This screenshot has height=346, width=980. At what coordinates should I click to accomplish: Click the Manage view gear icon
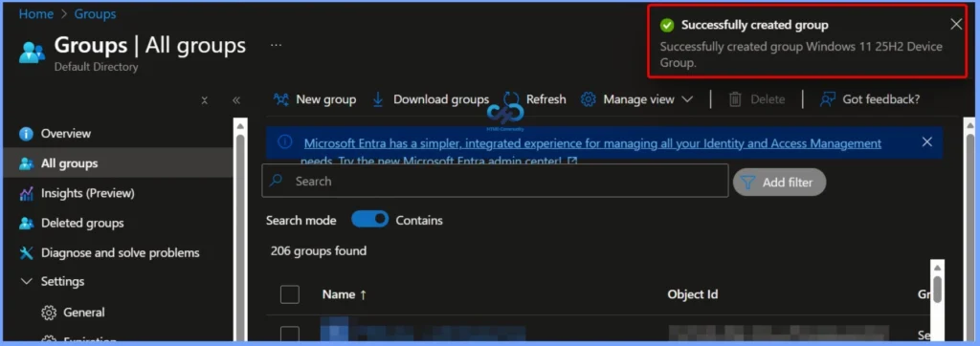589,99
